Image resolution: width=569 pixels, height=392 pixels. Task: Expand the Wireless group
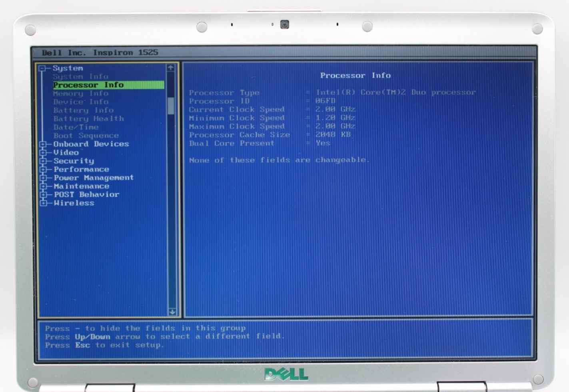pyautogui.click(x=43, y=203)
